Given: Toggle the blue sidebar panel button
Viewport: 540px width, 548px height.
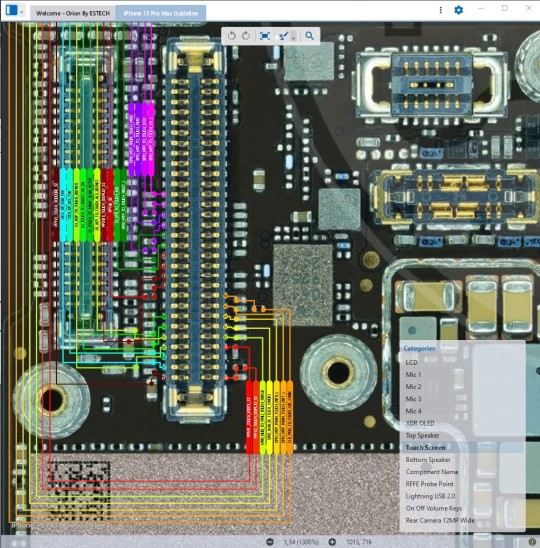Looking at the screenshot, I should point(12,10).
